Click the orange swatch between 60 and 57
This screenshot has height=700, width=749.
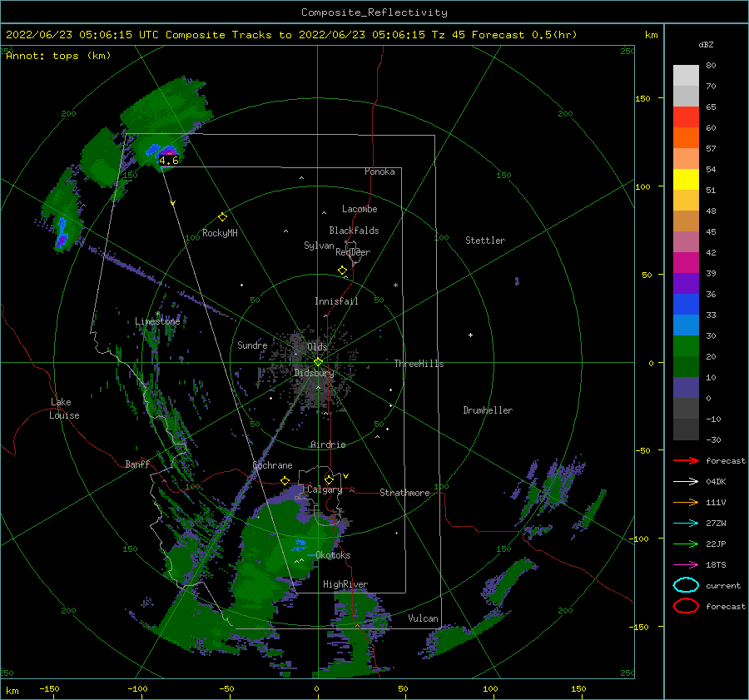coord(686,138)
